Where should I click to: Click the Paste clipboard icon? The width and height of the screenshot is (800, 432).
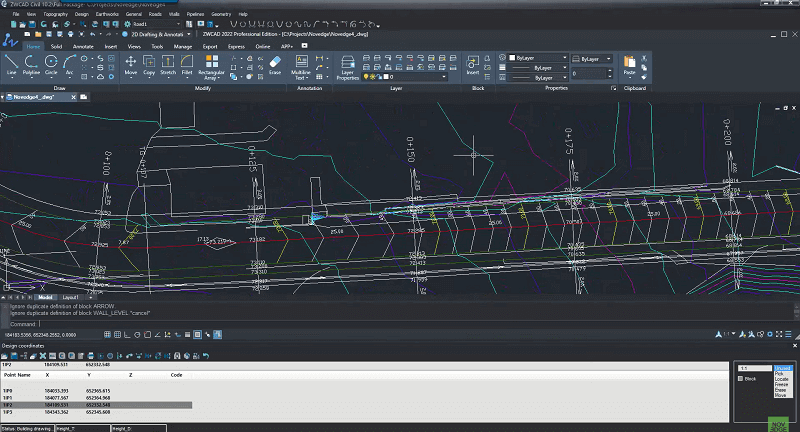click(x=630, y=65)
